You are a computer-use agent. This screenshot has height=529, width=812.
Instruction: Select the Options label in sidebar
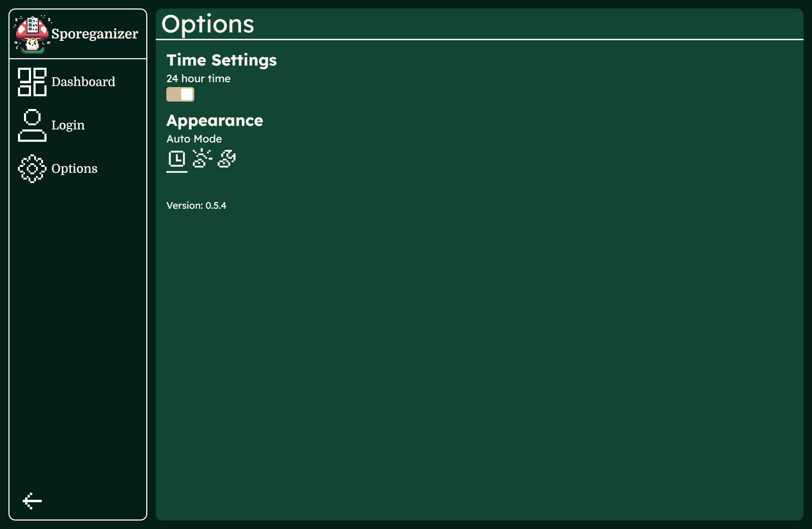click(74, 169)
